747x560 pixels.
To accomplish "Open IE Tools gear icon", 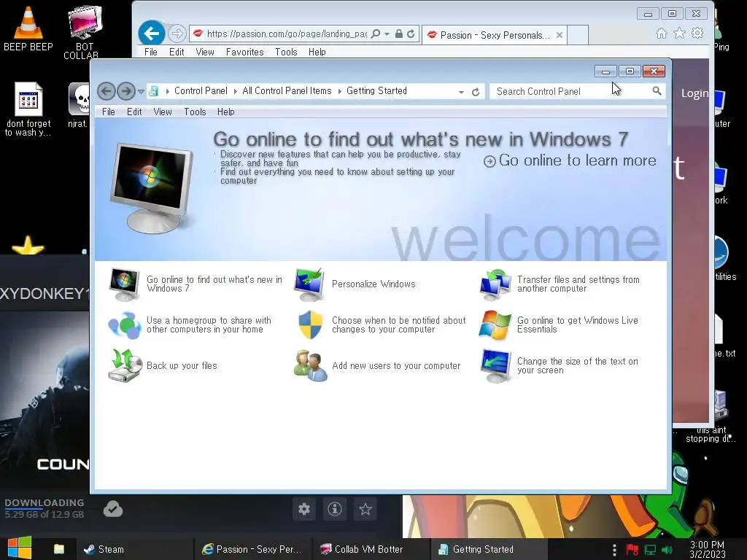I will 697,34.
